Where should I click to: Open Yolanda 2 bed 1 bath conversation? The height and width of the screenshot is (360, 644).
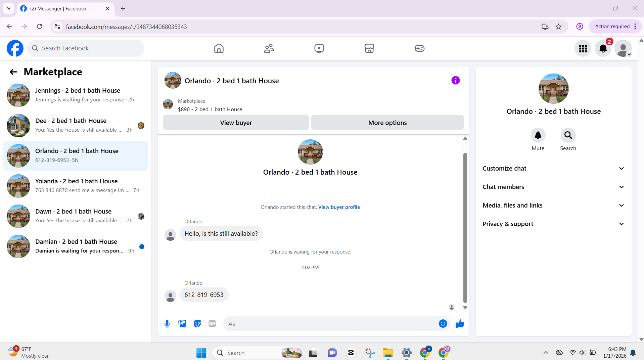(76, 186)
